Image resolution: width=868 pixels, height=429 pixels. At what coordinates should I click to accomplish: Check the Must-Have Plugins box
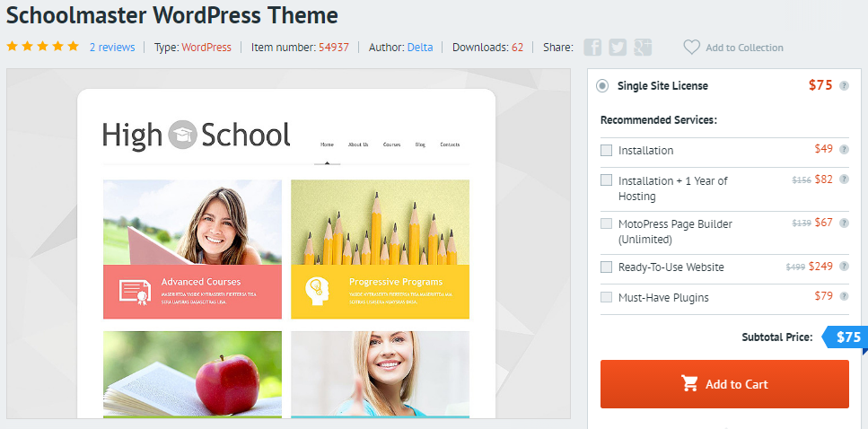click(607, 297)
